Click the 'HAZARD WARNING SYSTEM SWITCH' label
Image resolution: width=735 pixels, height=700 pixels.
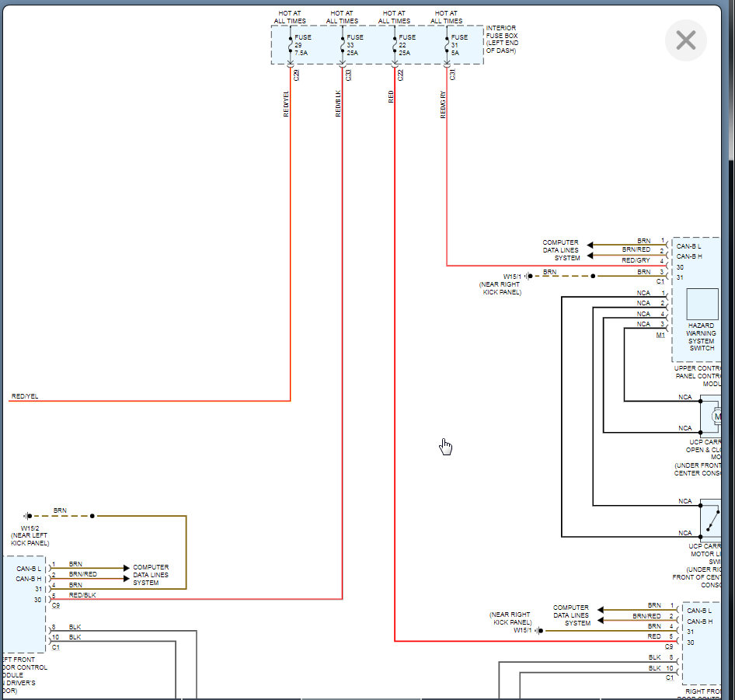click(x=702, y=336)
